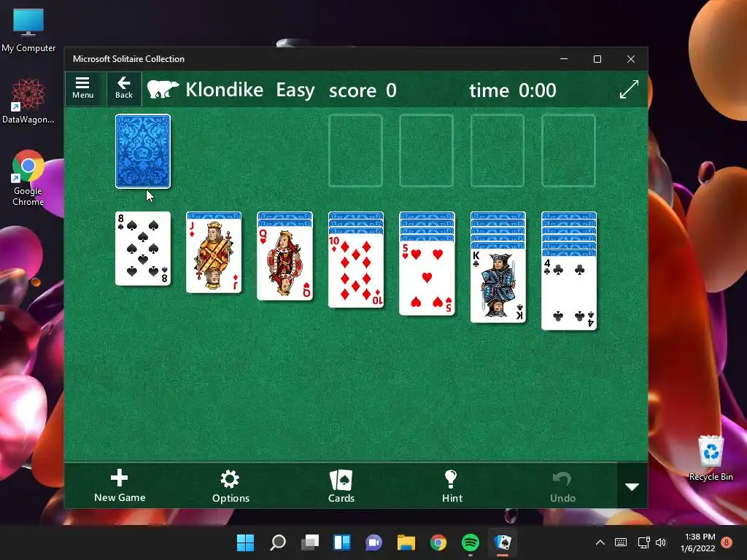Draw a card from the stock pile
This screenshot has width=747, height=560.
click(143, 152)
